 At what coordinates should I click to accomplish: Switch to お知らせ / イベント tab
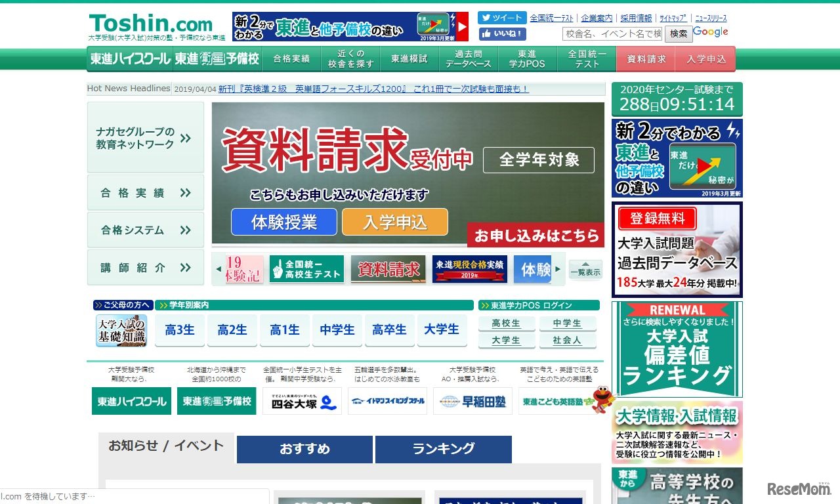click(x=166, y=447)
